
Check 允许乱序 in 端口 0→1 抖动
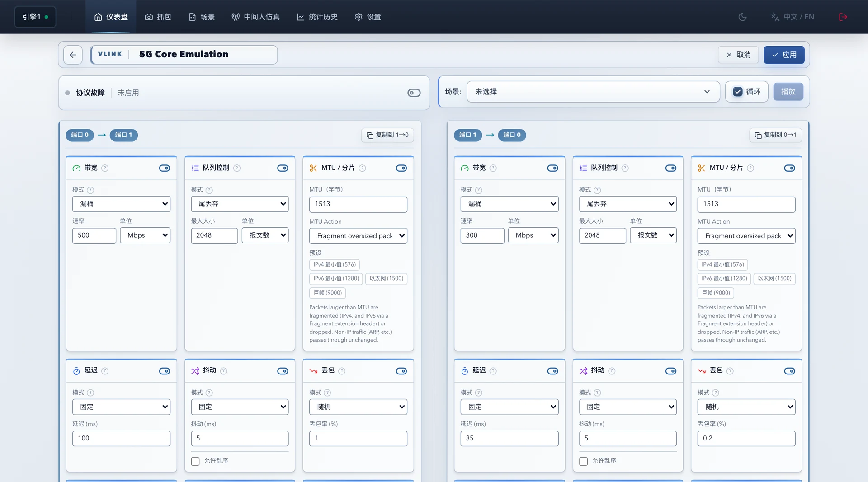(195, 461)
